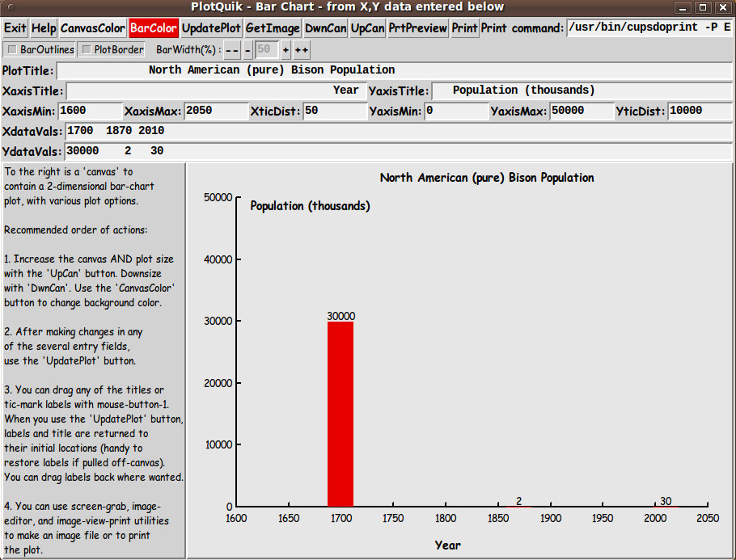
Task: Click the 'Recommended order of actions:' help text
Action: coord(75,229)
